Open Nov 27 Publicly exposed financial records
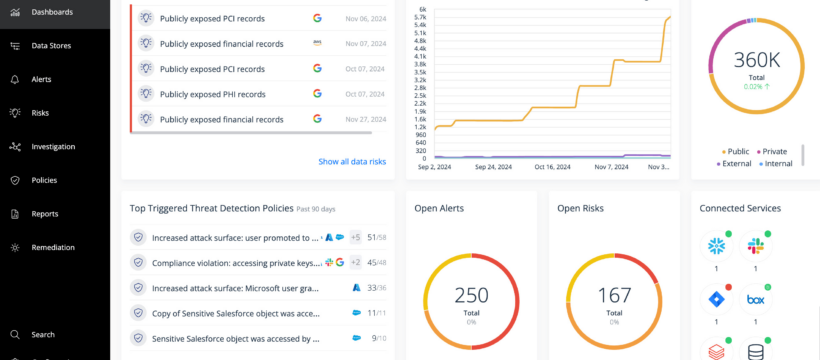Image resolution: width=820 pixels, height=360 pixels. click(x=259, y=119)
